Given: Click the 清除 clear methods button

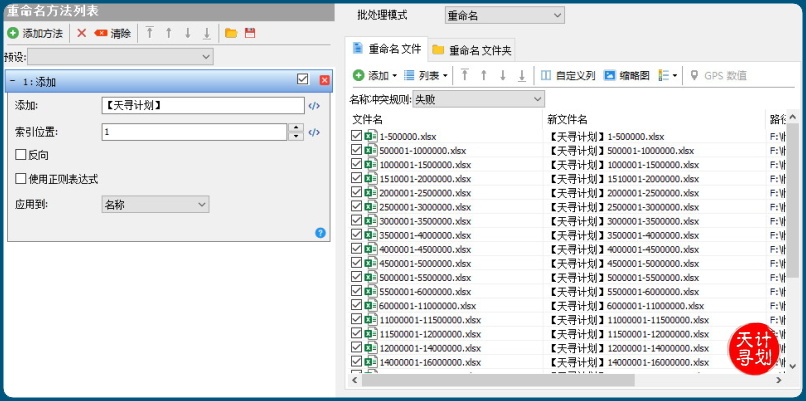Looking at the screenshot, I should click(113, 33).
